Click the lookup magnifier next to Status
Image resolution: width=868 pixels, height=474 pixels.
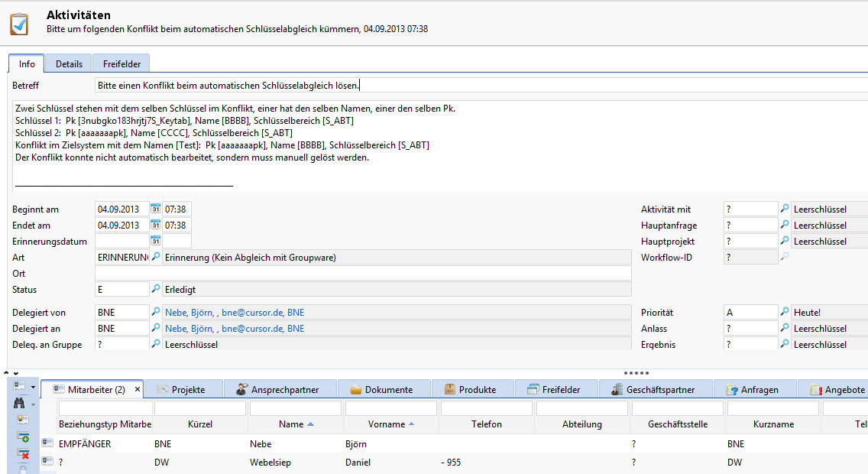point(156,290)
